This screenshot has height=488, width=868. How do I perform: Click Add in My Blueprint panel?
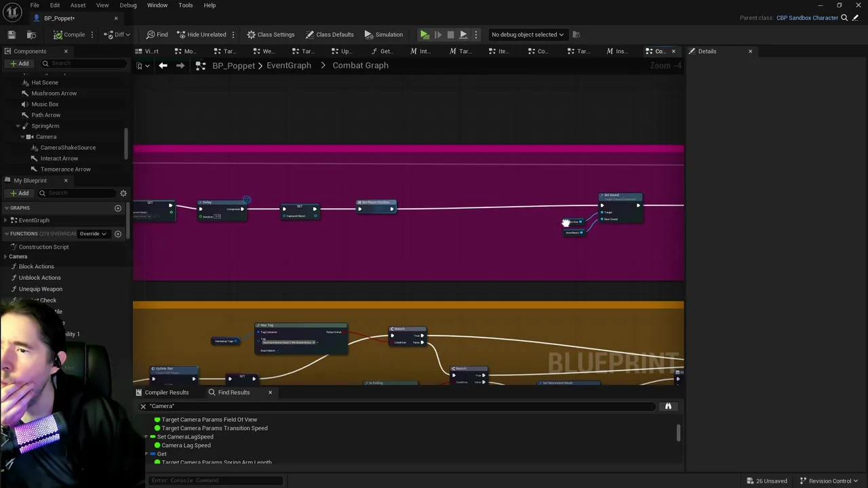[19, 194]
